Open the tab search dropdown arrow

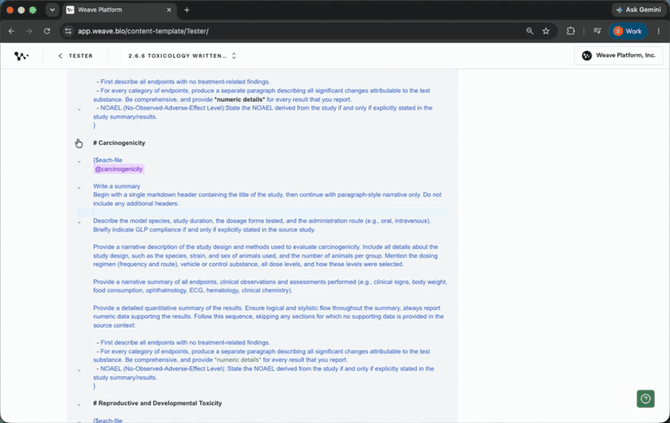[x=52, y=10]
